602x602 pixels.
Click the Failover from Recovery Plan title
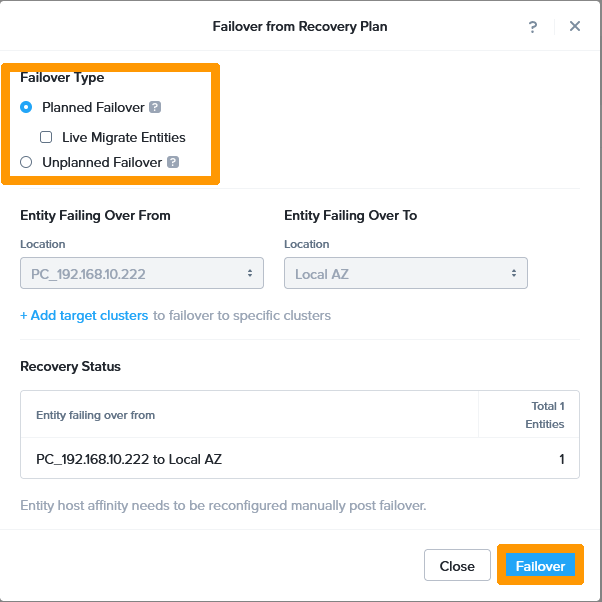300,26
